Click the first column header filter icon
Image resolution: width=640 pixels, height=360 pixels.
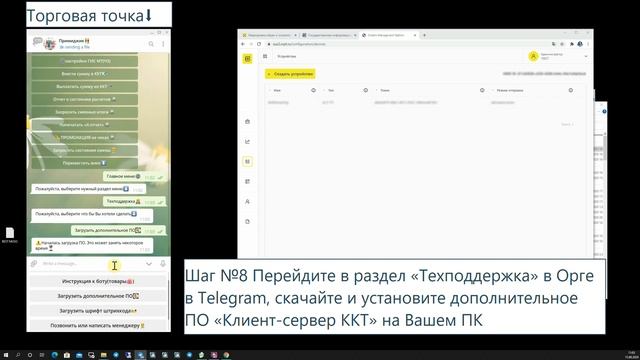313,90
